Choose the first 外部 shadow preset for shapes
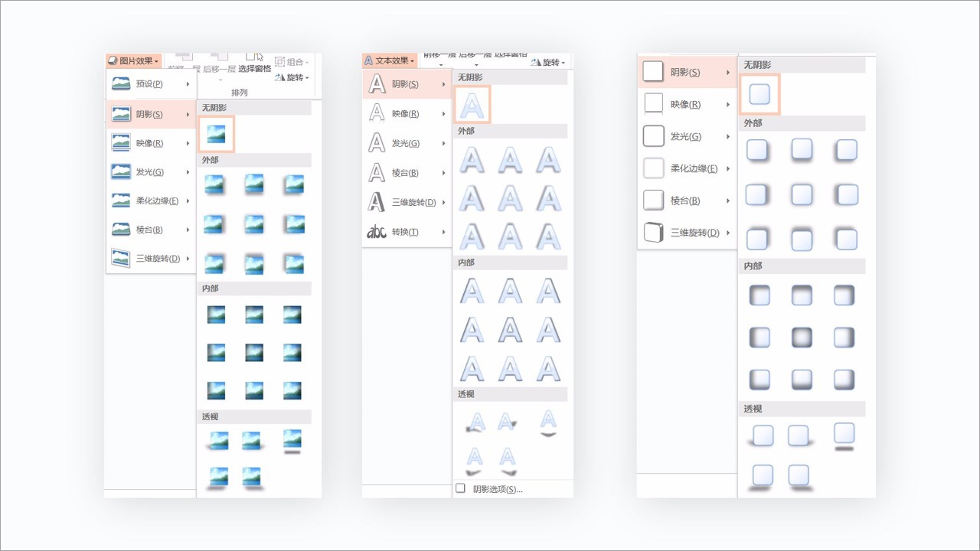Viewport: 980px width, 551px height. (x=757, y=150)
